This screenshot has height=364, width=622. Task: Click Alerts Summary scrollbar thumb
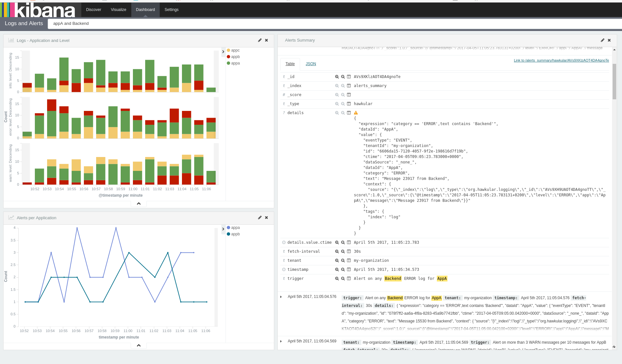click(x=614, y=81)
